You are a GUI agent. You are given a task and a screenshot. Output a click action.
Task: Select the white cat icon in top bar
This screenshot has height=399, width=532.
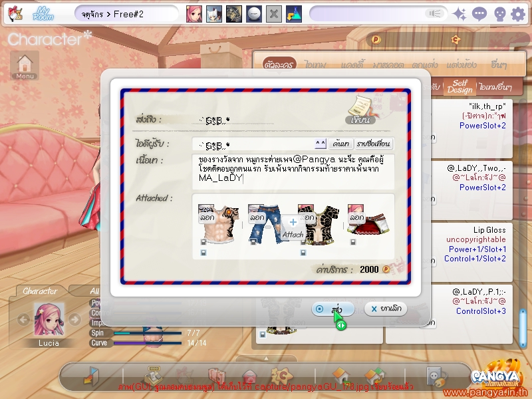tap(213, 14)
